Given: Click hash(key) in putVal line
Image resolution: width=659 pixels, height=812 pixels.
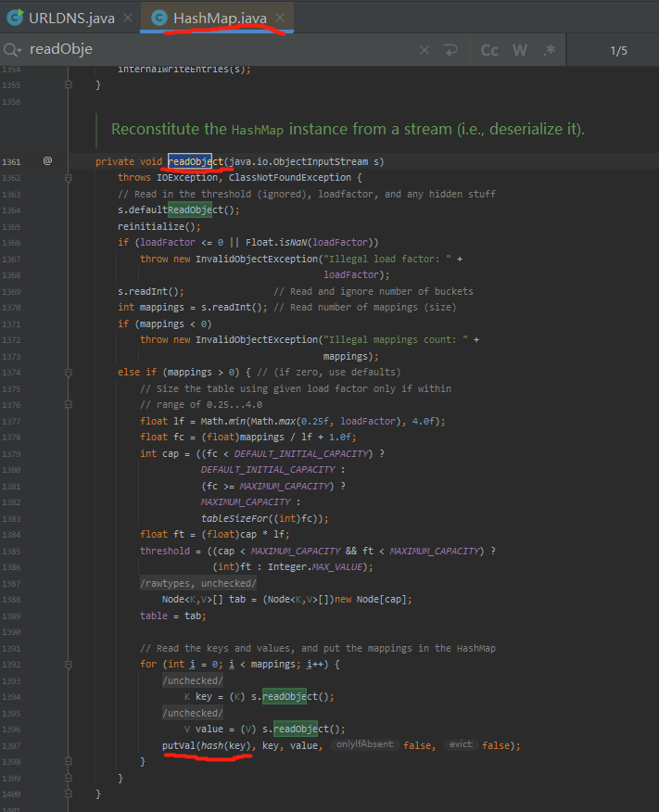Looking at the screenshot, I should pyautogui.click(x=225, y=745).
